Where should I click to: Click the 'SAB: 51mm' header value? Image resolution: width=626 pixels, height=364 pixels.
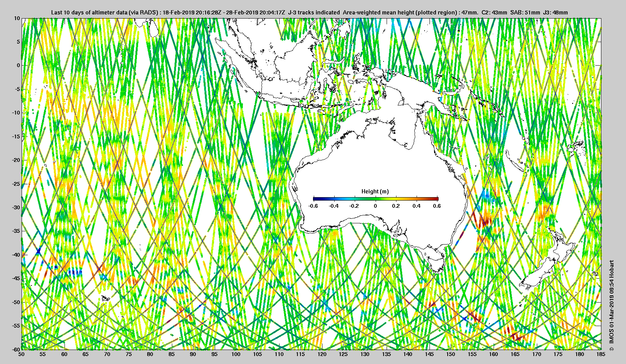click(525, 13)
